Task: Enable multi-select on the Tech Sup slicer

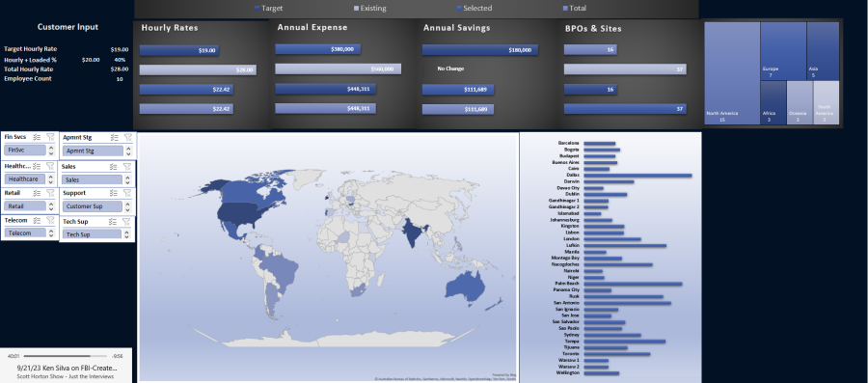Action: (113, 221)
